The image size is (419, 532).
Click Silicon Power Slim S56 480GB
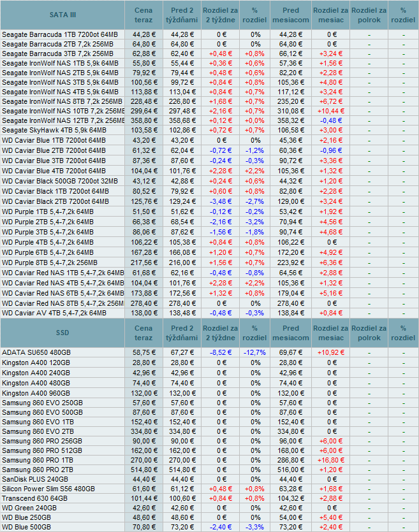click(x=48, y=489)
